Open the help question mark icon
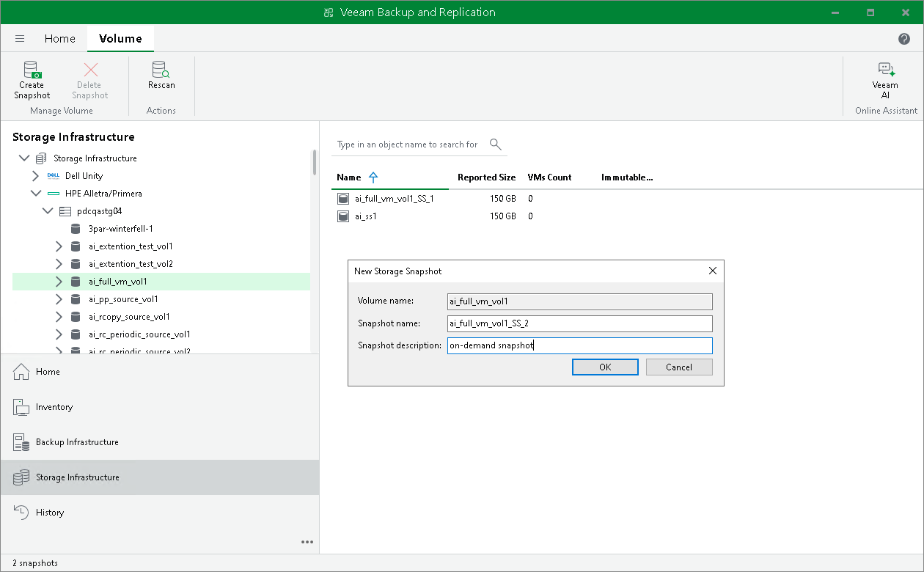 (904, 39)
